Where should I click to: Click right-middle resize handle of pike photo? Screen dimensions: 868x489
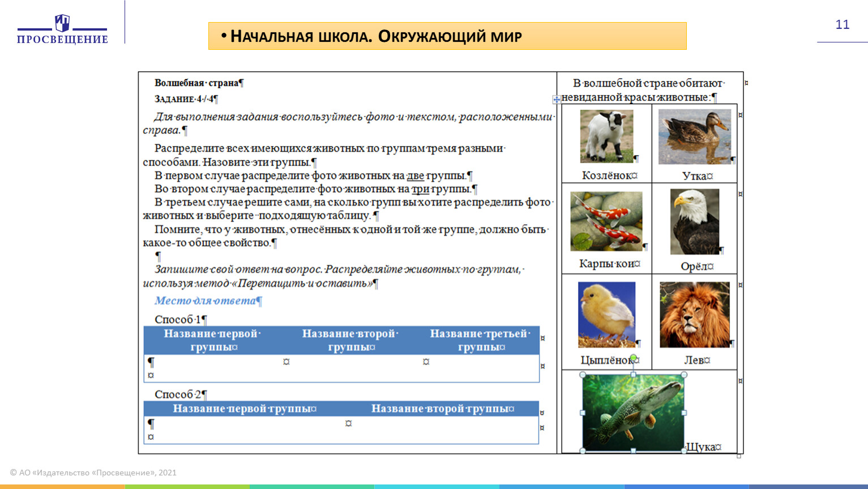click(684, 413)
